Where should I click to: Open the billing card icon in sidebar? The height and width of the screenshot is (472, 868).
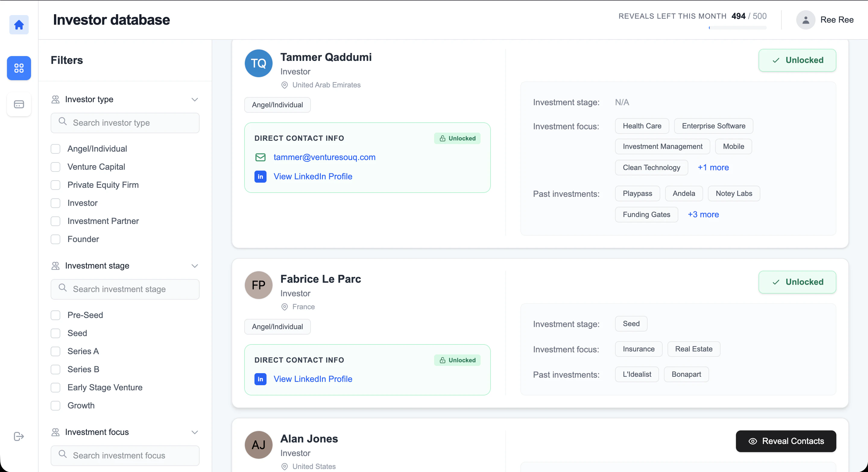click(19, 105)
